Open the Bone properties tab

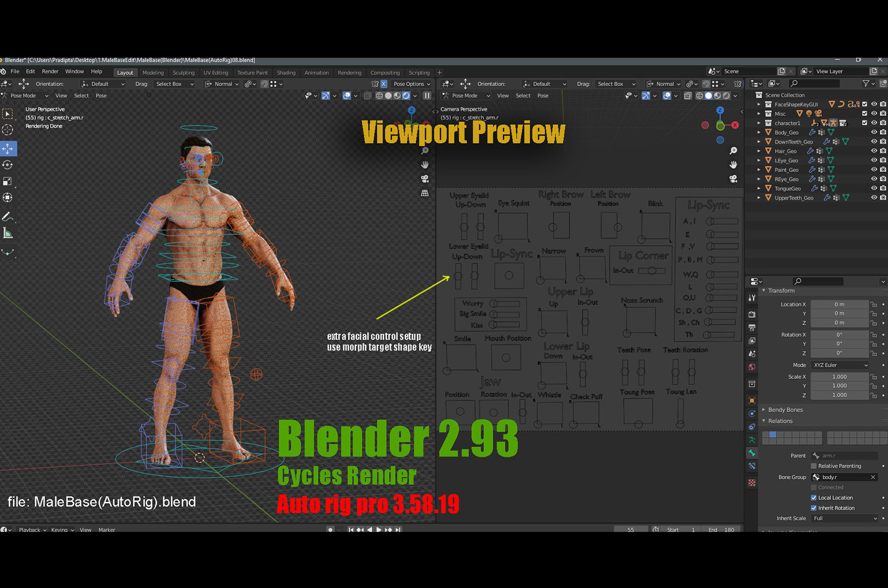tap(752, 453)
